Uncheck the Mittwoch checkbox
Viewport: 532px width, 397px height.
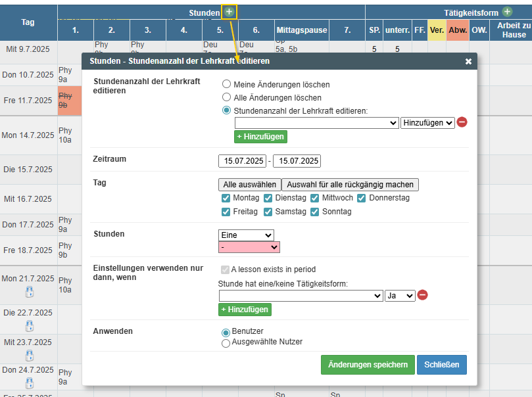[315, 198]
